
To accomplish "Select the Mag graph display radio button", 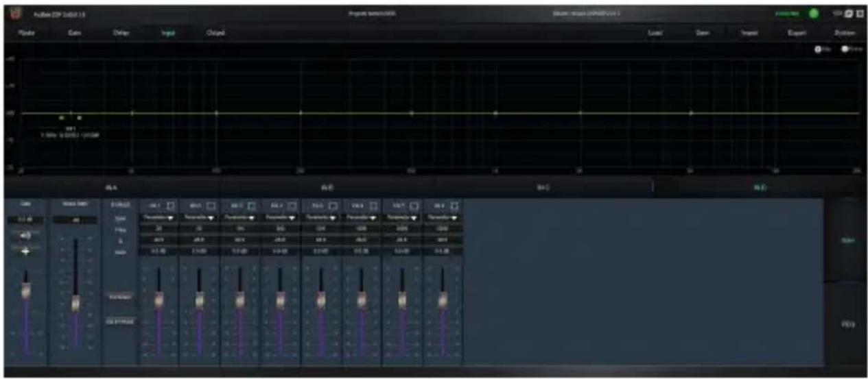I will click(818, 49).
